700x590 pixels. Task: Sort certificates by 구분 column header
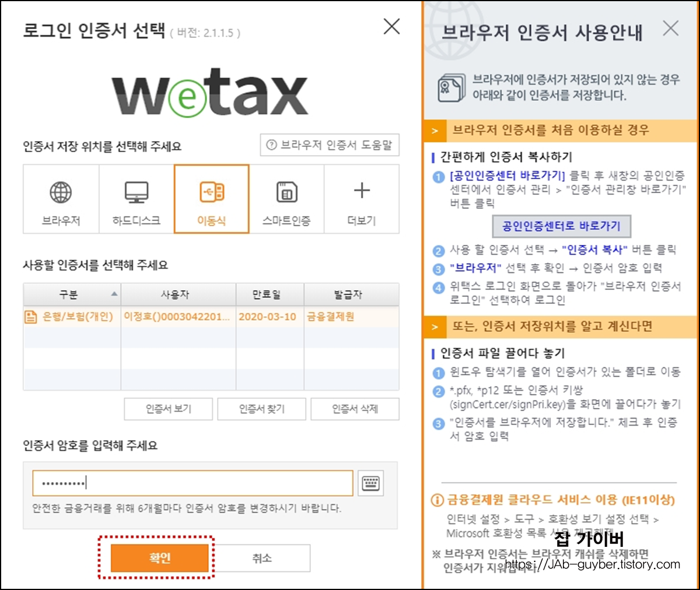(72, 294)
